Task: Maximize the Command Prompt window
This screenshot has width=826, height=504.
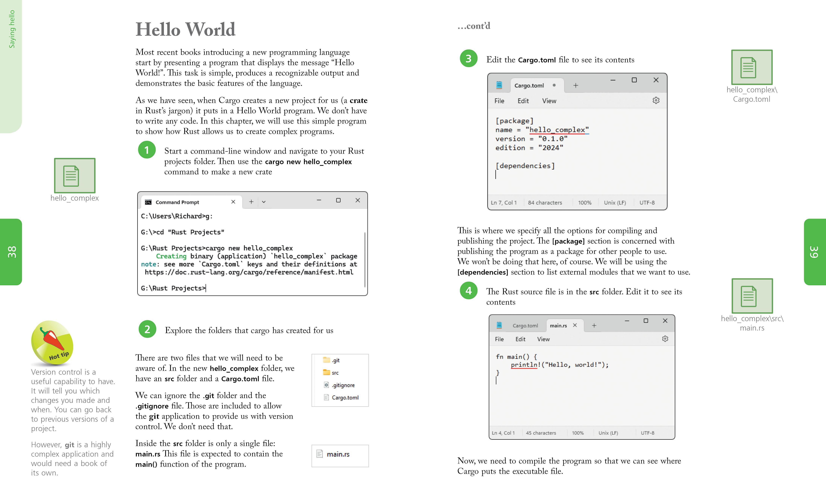Action: point(338,200)
